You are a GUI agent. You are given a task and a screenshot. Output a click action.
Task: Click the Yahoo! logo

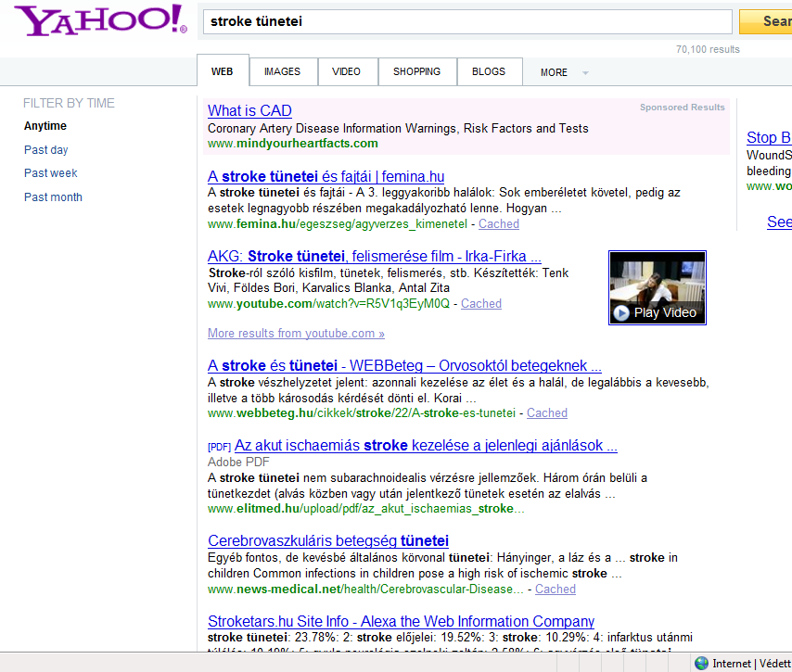(101, 20)
